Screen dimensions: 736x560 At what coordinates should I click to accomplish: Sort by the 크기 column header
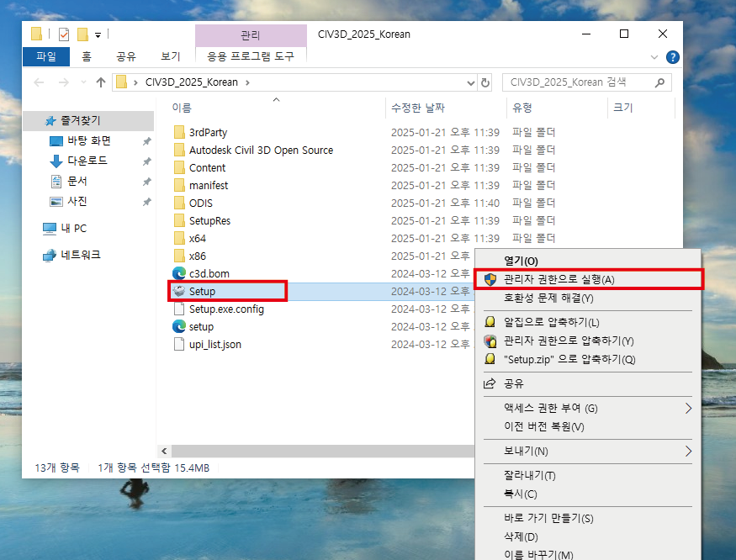click(623, 108)
